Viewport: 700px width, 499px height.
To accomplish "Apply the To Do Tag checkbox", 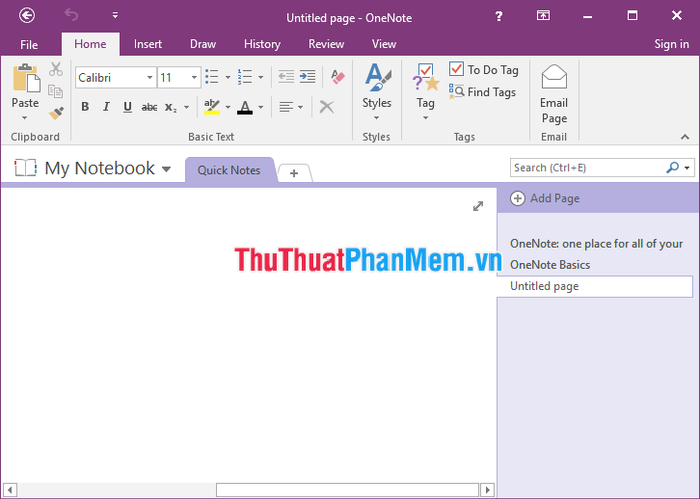I will tap(484, 70).
